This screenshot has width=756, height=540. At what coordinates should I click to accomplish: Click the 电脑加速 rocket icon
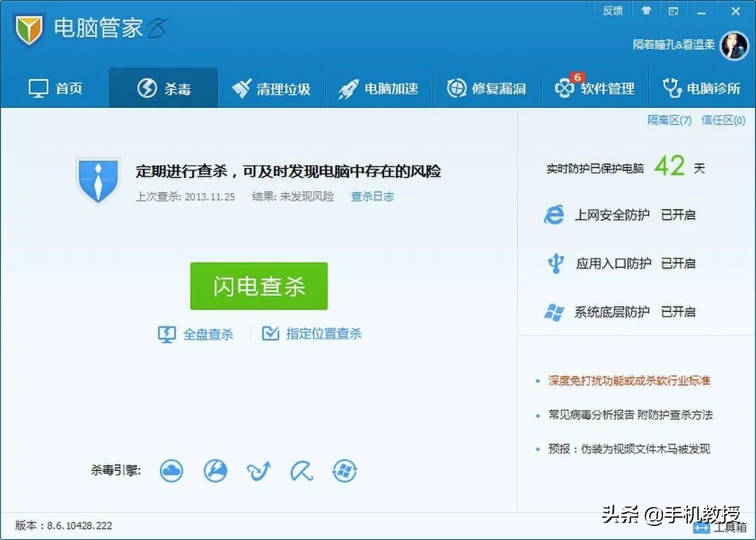pyautogui.click(x=348, y=89)
